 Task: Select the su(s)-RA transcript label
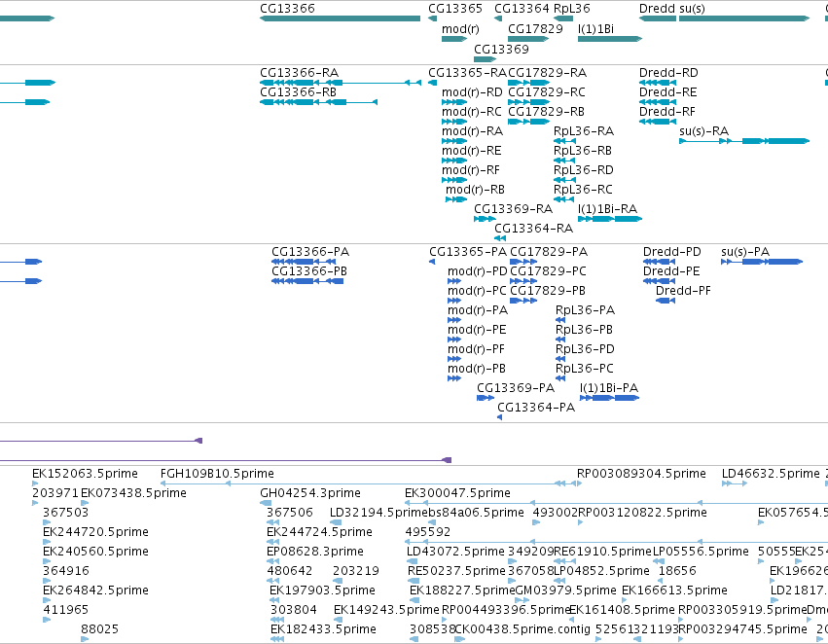tap(703, 131)
